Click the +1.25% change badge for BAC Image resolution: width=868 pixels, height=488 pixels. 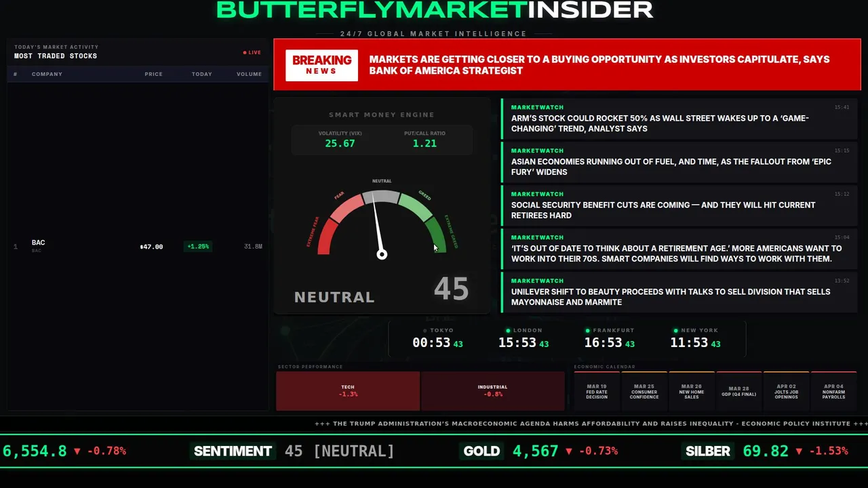click(x=198, y=247)
